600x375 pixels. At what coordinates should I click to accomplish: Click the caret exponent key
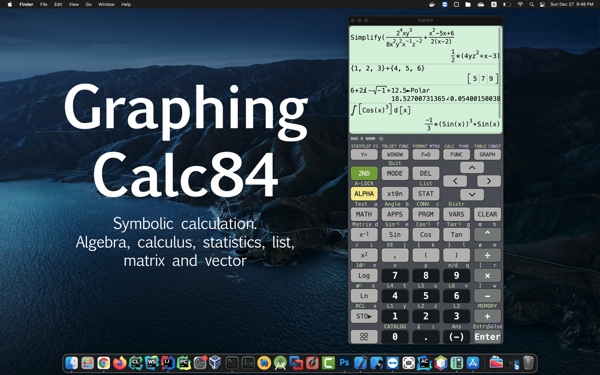pyautogui.click(x=487, y=234)
